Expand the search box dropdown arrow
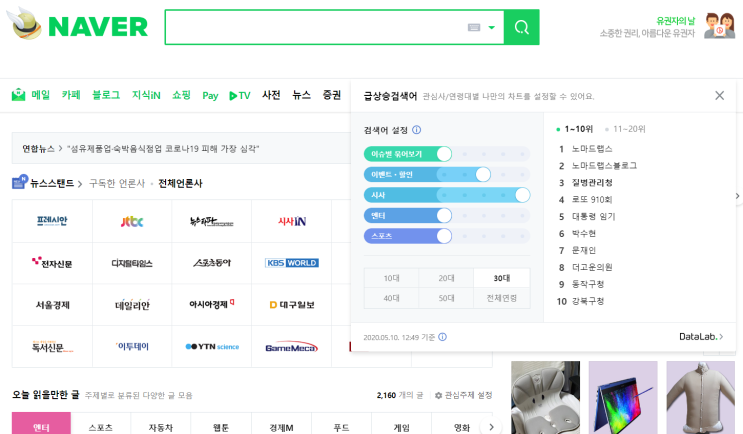The height and width of the screenshot is (434, 743). pyautogui.click(x=491, y=27)
